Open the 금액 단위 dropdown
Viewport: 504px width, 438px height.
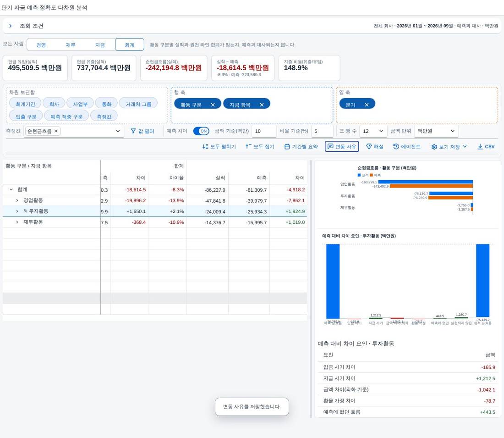click(x=436, y=131)
